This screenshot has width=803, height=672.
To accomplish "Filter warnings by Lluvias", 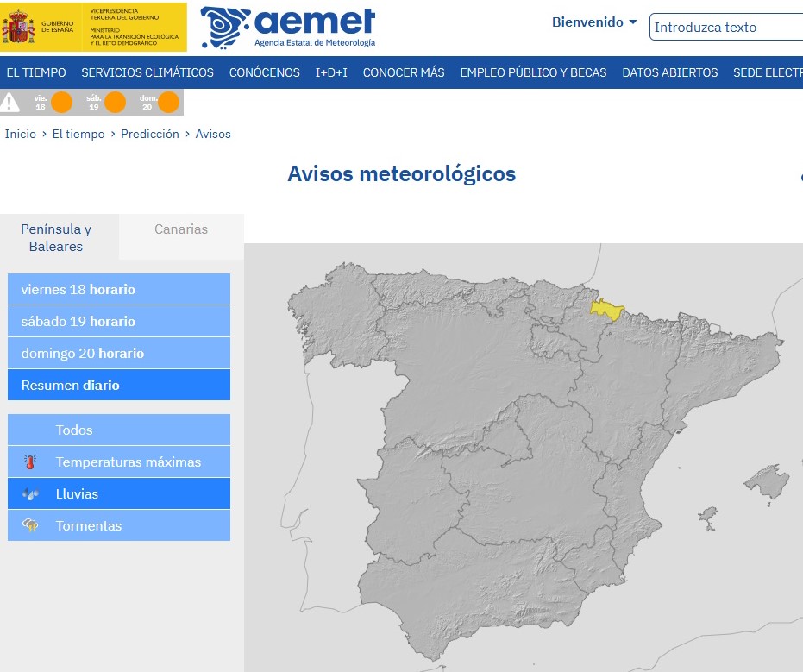I will pos(119,493).
